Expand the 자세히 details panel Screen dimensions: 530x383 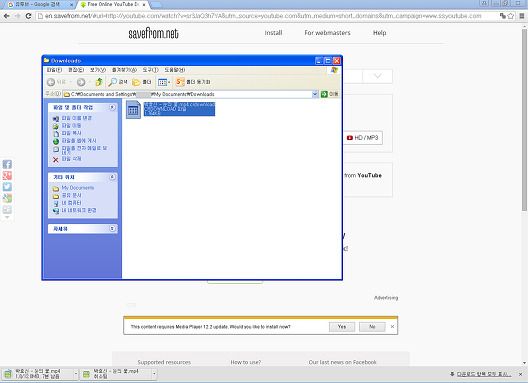(x=112, y=229)
